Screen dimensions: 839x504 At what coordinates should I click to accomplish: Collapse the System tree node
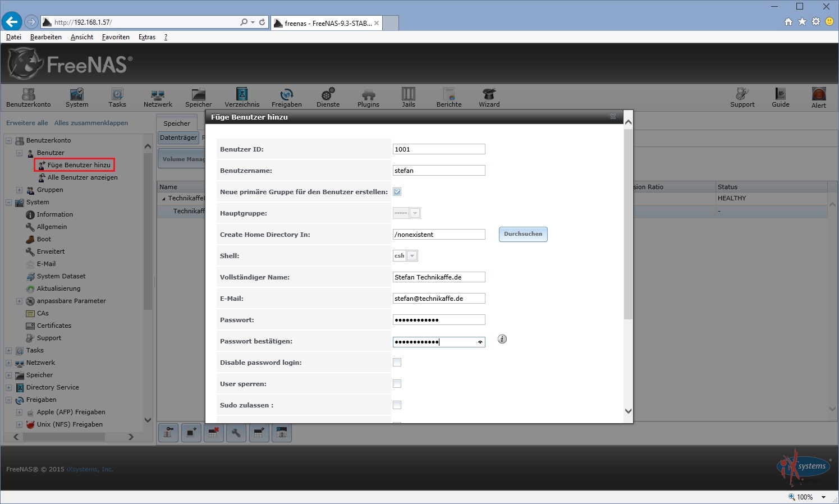(8, 202)
